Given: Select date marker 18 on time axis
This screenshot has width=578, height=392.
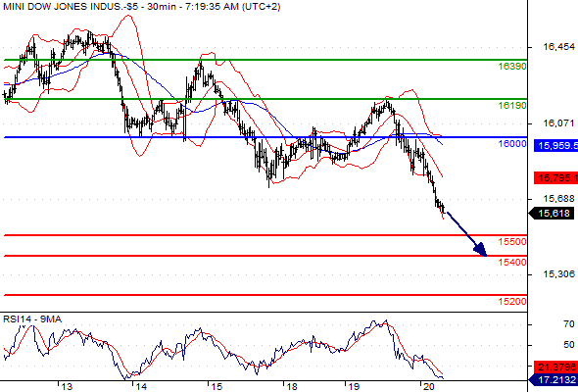Looking at the screenshot, I should pos(292,386).
